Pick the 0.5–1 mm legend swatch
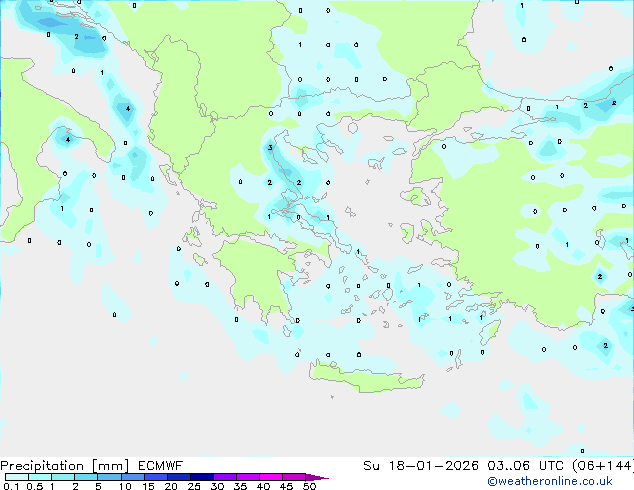634x490 pixels. click(x=40, y=477)
